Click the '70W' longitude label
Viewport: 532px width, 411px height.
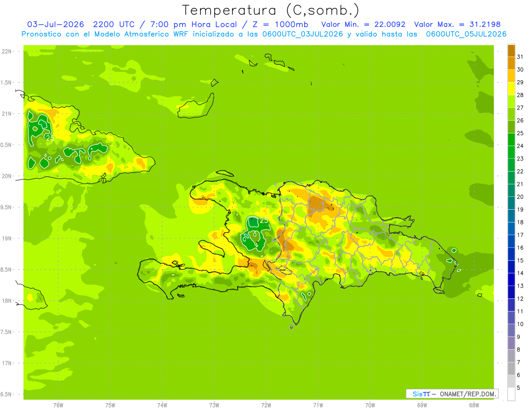370,405
